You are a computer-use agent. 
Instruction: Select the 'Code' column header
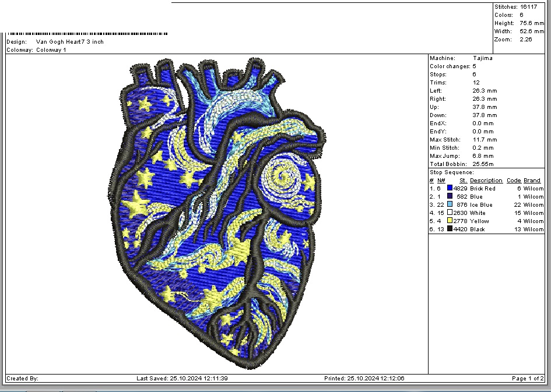514,181
